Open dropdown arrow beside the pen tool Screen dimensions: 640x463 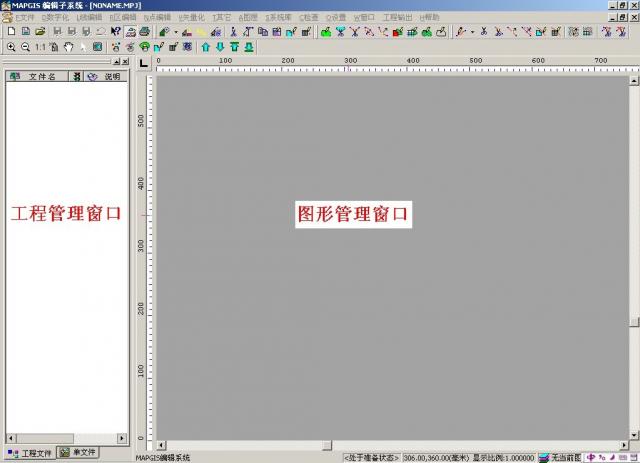pos(471,32)
